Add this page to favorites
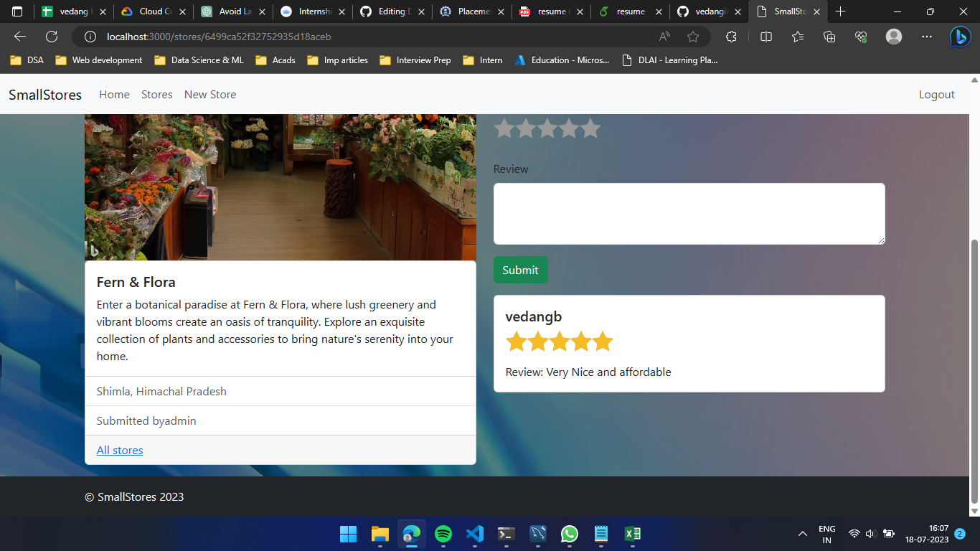 pos(693,36)
